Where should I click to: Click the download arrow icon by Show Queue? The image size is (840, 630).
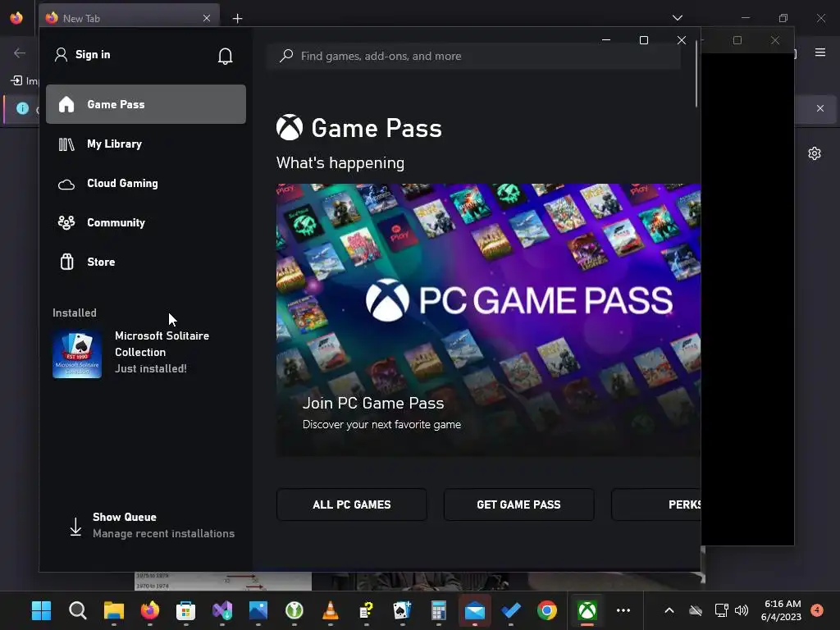[x=75, y=526]
